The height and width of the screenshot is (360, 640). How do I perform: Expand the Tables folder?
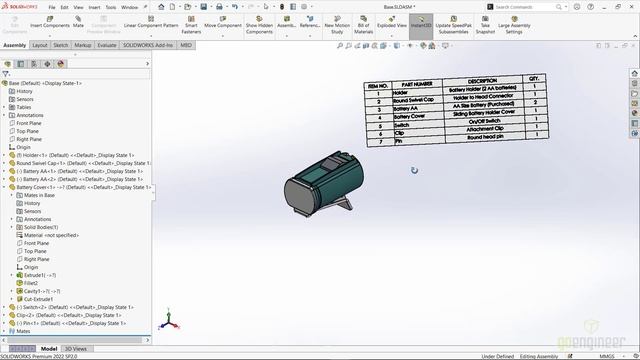(4, 107)
